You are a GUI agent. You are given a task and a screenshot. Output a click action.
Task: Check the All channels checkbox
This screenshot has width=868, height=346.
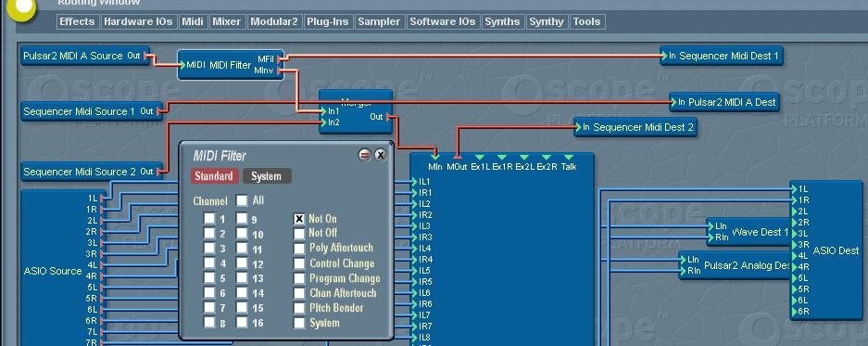pyautogui.click(x=242, y=200)
